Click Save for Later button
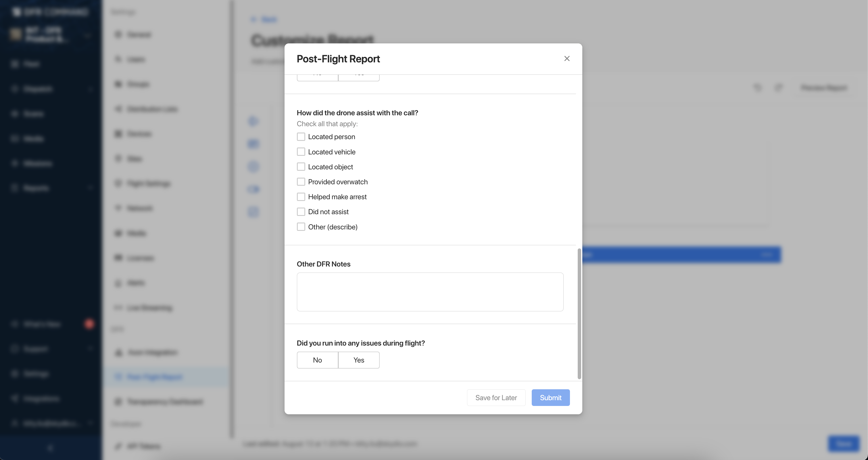Viewport: 868px width, 460px height. point(496,398)
